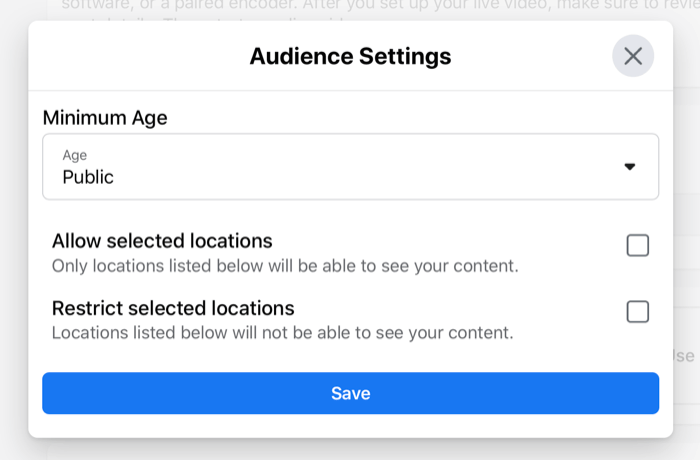The height and width of the screenshot is (460, 700).
Task: Enable Allow selected locations checkbox
Action: pos(637,245)
